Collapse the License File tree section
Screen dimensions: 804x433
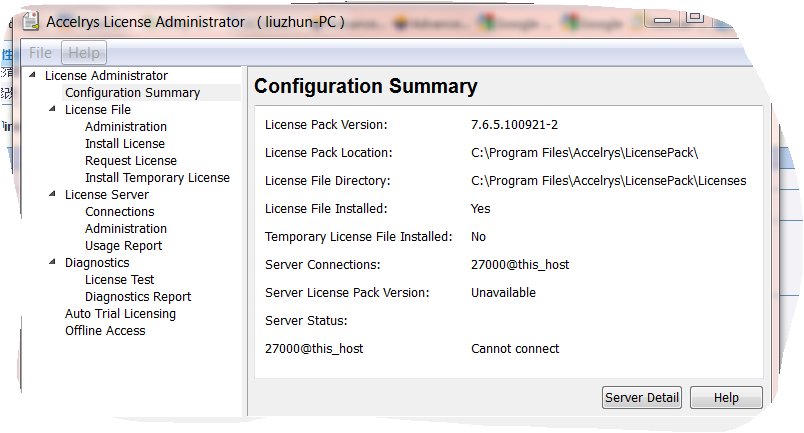tap(53, 109)
